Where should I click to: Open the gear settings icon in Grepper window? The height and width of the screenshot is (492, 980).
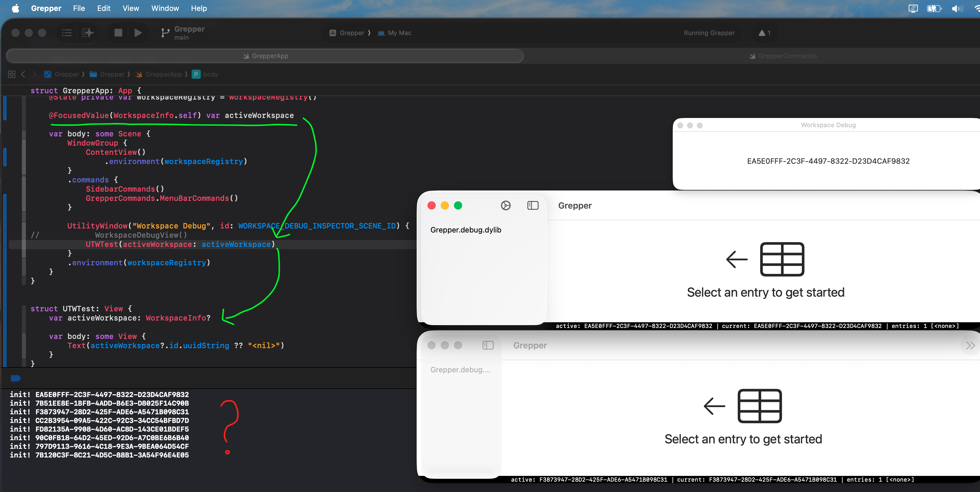tap(506, 205)
